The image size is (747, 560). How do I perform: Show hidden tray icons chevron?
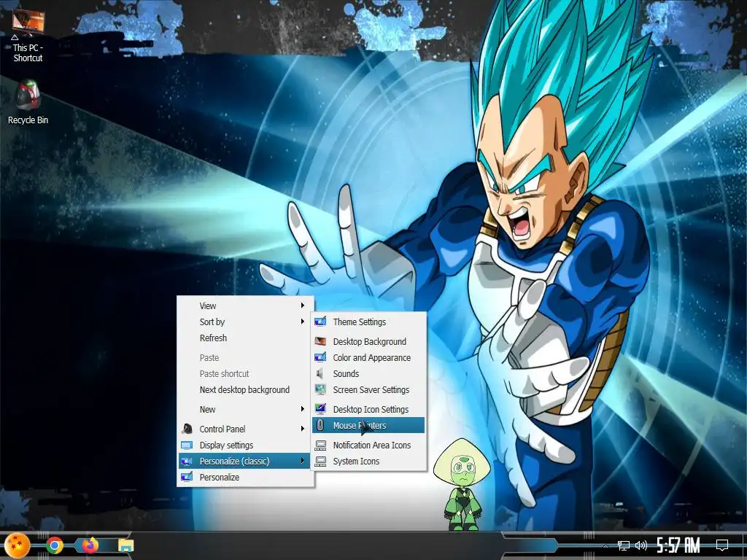coord(605,545)
